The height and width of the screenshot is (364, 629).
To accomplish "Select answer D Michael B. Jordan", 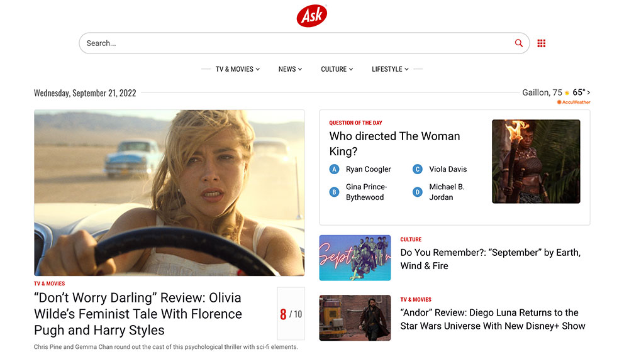I will (438, 192).
